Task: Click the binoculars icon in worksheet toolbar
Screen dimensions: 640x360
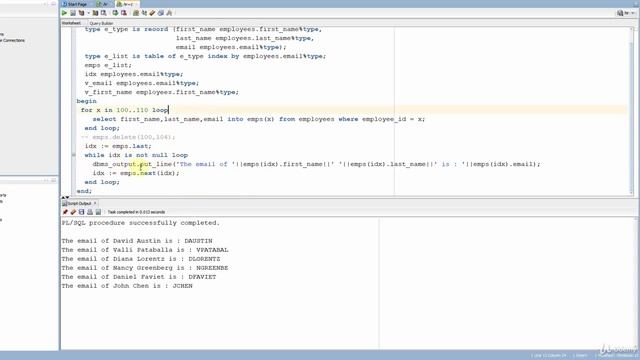Action: pos(169,13)
